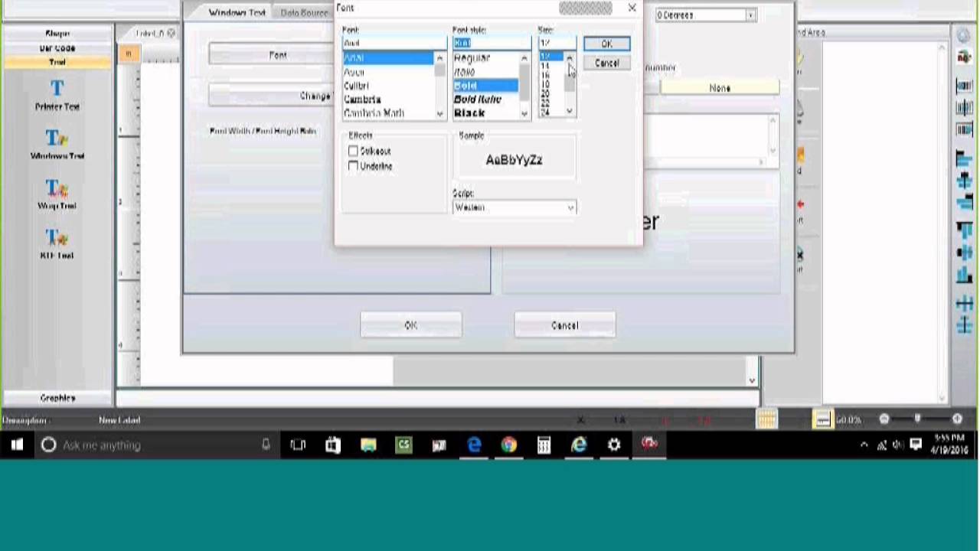Click the top barcode-style toolbar icon
The width and height of the screenshot is (980, 551).
click(x=964, y=86)
